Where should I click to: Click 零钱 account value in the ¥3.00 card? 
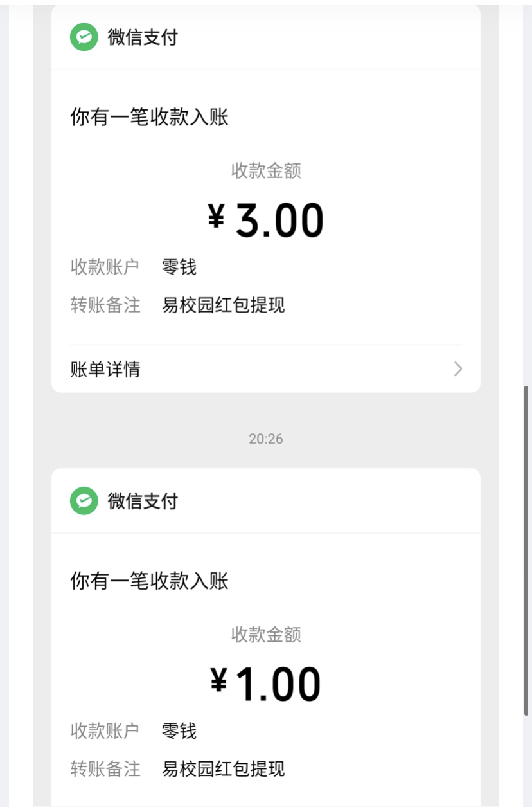coord(179,267)
